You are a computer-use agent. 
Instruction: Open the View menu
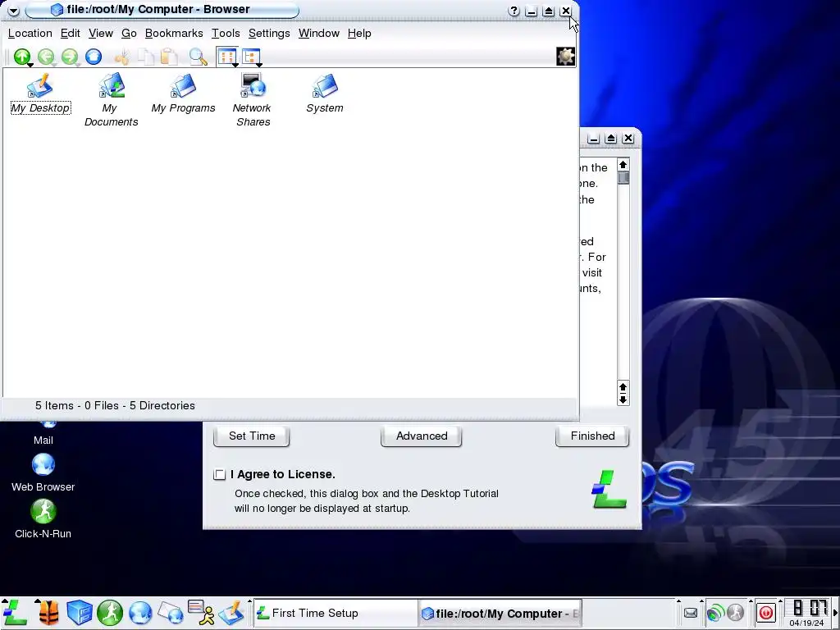pyautogui.click(x=101, y=33)
